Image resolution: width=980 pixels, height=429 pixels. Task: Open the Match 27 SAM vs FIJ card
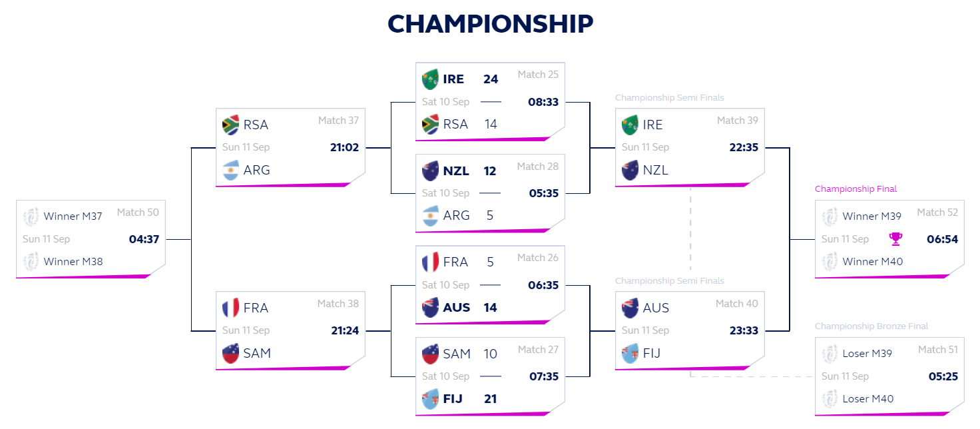click(490, 376)
